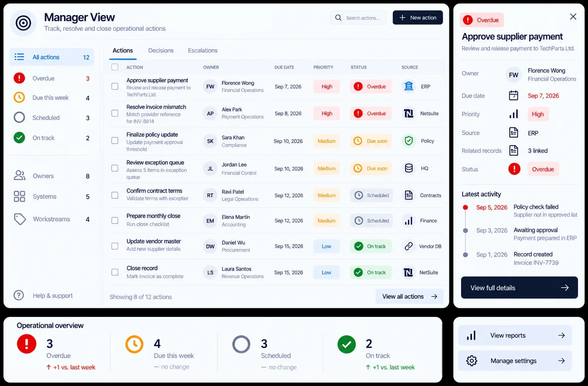
Task: Click the calendar icon beside due date
Action: [x=514, y=95]
